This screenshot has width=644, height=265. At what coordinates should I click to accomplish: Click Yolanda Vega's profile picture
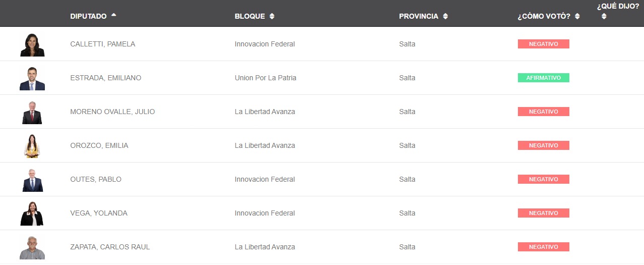[x=32, y=214]
